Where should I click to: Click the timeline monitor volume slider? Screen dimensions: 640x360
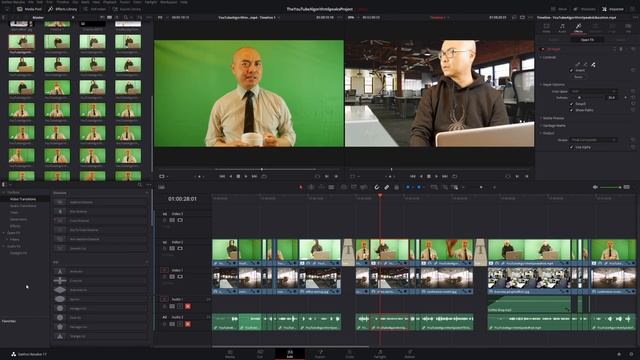[x=610, y=187]
